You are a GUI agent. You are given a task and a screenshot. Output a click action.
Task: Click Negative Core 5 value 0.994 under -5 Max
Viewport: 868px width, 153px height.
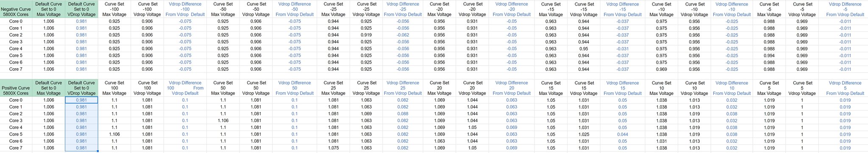coord(769,56)
